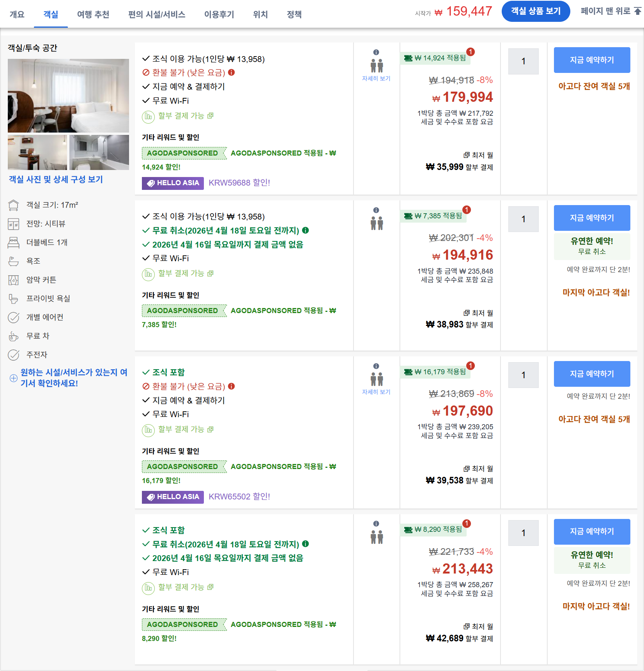Screen dimensions: 644x671
Task: Switch to the 이용후기 tab
Action: (219, 14)
